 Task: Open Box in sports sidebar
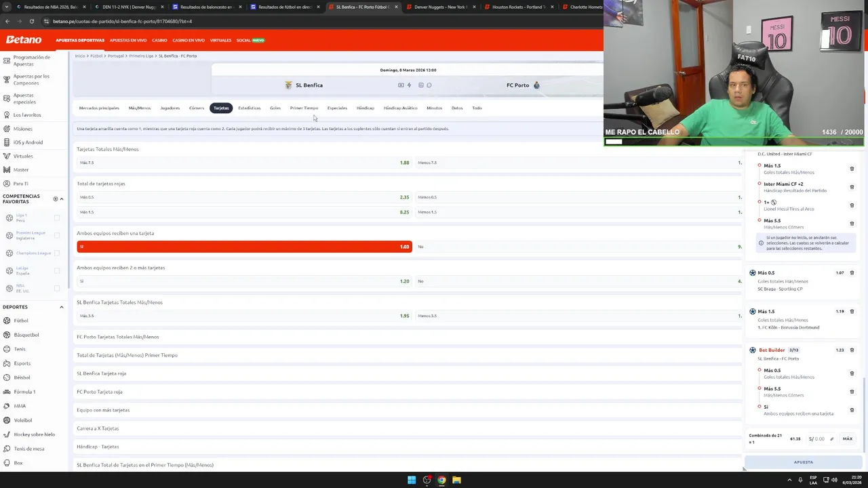18,463
